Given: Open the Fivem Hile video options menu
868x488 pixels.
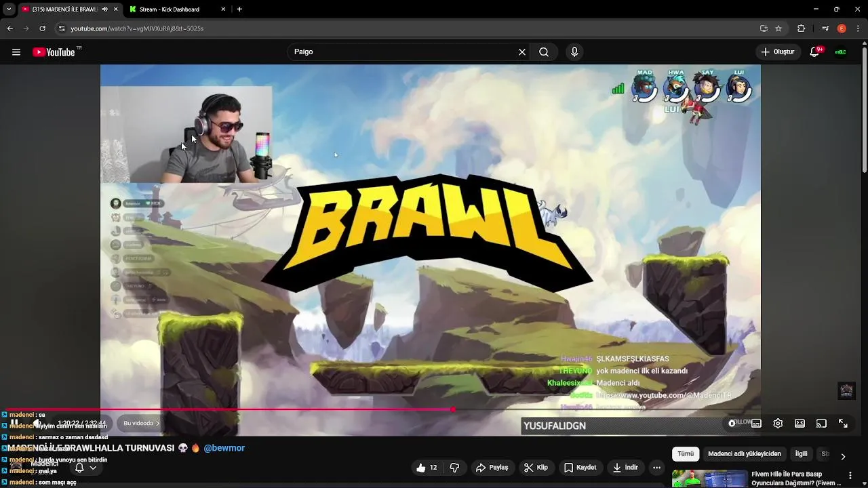Looking at the screenshot, I should coord(850,476).
